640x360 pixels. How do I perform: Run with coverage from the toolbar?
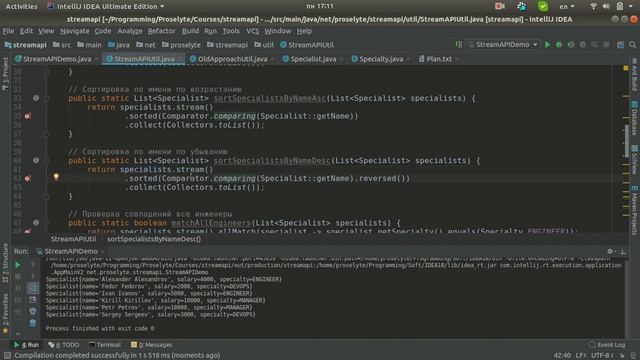click(x=571, y=44)
